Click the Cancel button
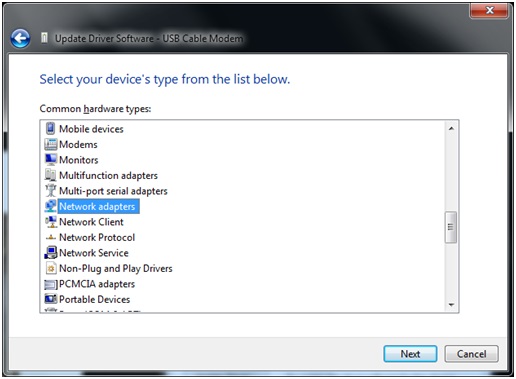Screen dimensions: 516x379 [x=471, y=354]
